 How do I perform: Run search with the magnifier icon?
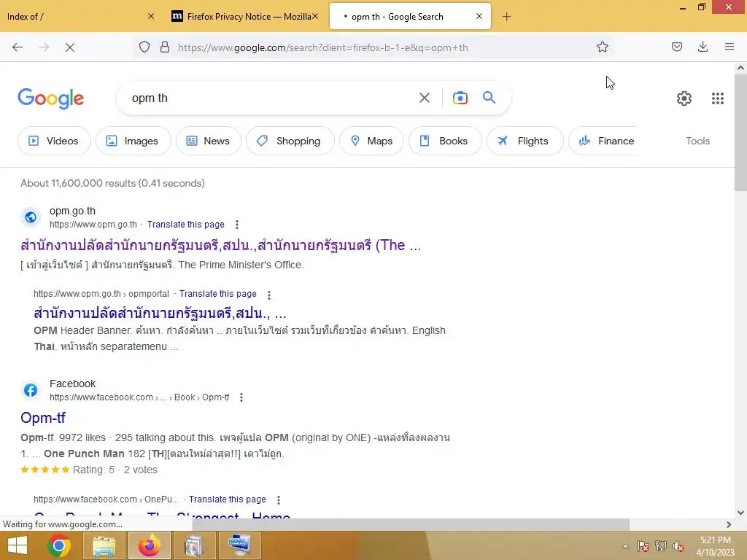[x=489, y=98]
